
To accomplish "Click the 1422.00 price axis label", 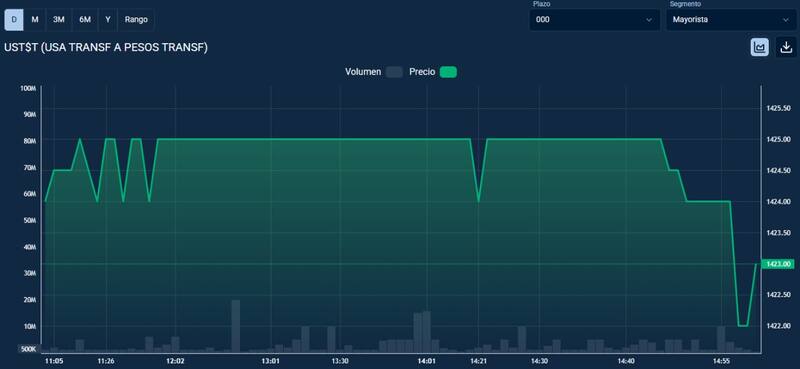I will click(778, 326).
